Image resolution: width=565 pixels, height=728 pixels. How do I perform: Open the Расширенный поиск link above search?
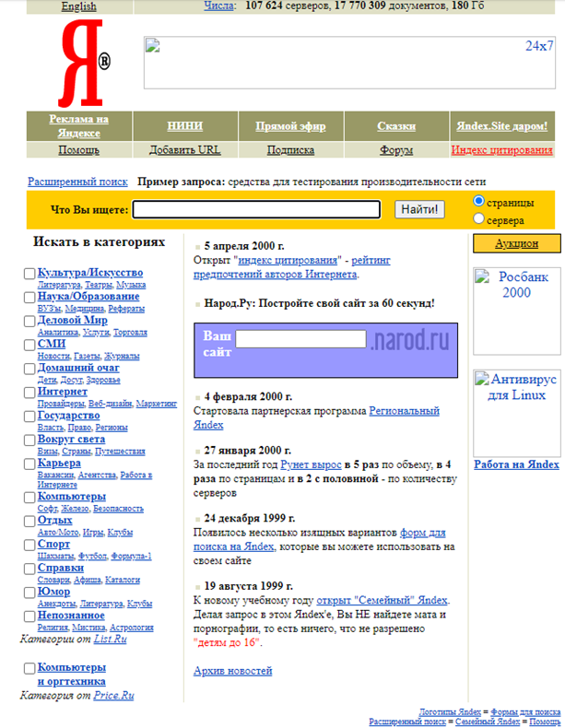pyautogui.click(x=77, y=182)
